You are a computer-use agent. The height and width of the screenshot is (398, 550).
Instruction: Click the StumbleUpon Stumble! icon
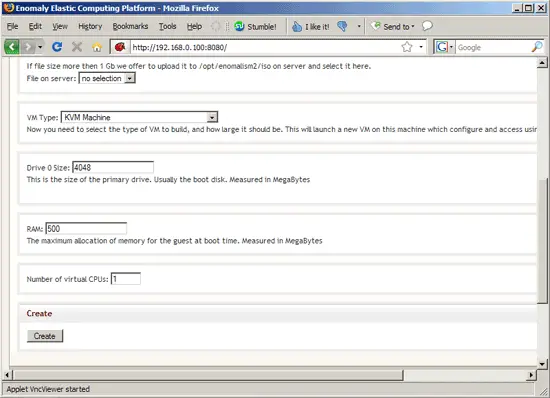pos(239,26)
